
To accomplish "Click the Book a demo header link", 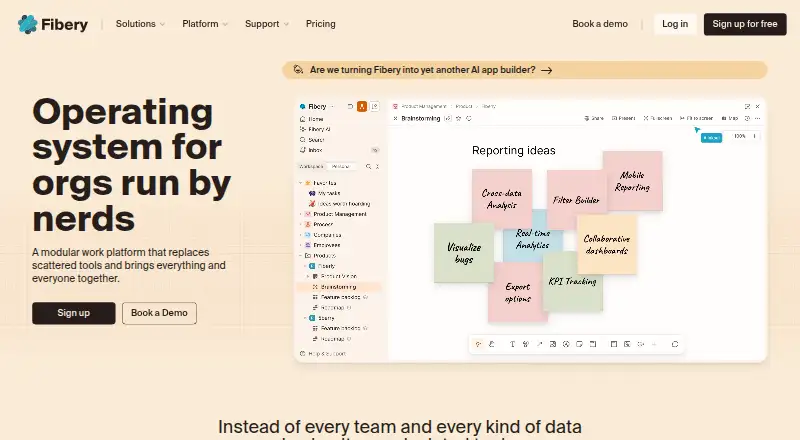I will 600,24.
